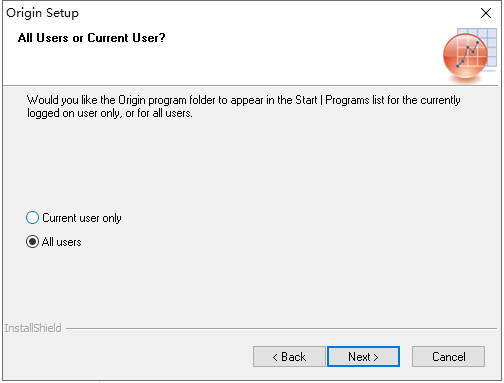Click the 'All Users or Current User?' heading
504x383 pixels.
pyautogui.click(x=92, y=38)
